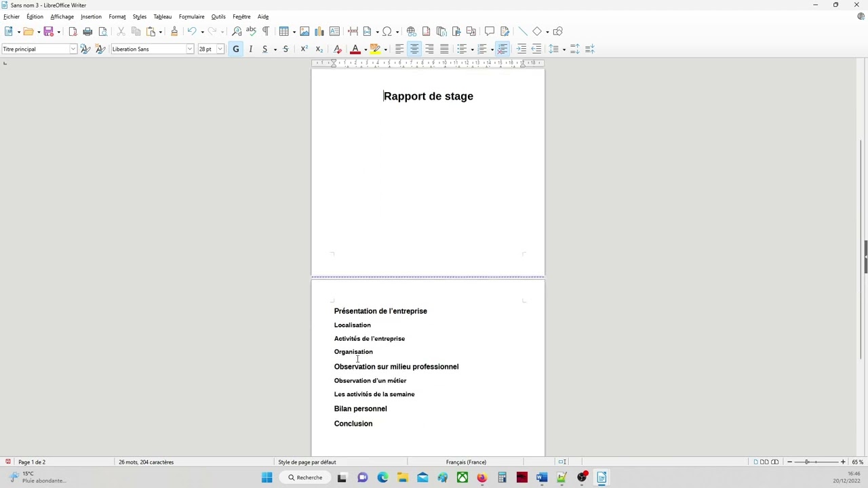
Task: Open the Format menu
Action: point(117,16)
